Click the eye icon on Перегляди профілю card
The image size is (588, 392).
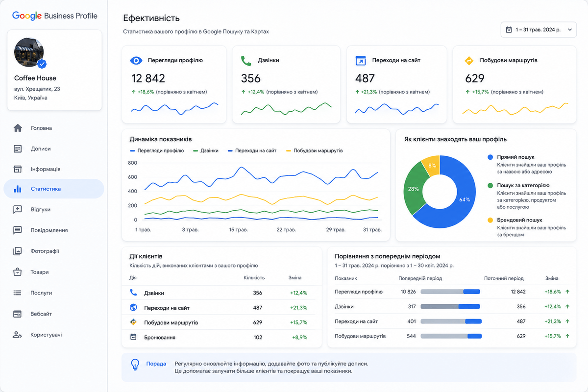click(x=136, y=61)
